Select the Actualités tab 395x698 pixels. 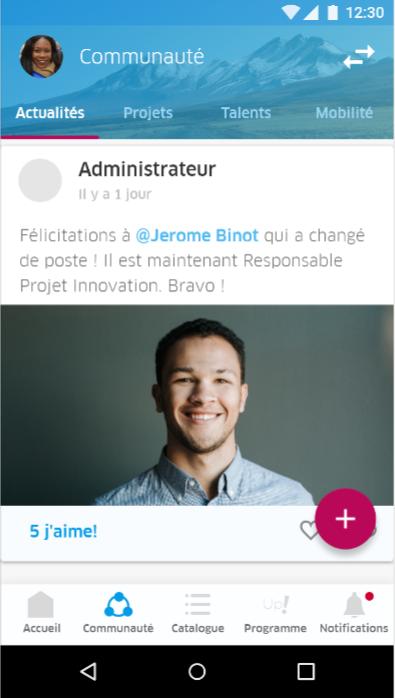[50, 113]
